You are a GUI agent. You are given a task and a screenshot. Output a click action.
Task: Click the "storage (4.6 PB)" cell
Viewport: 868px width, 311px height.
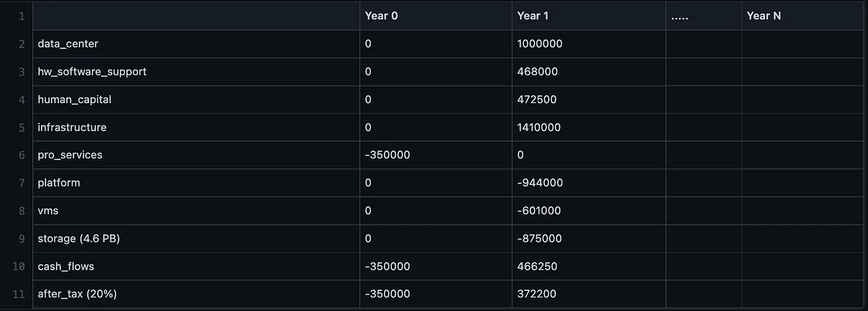click(x=79, y=238)
